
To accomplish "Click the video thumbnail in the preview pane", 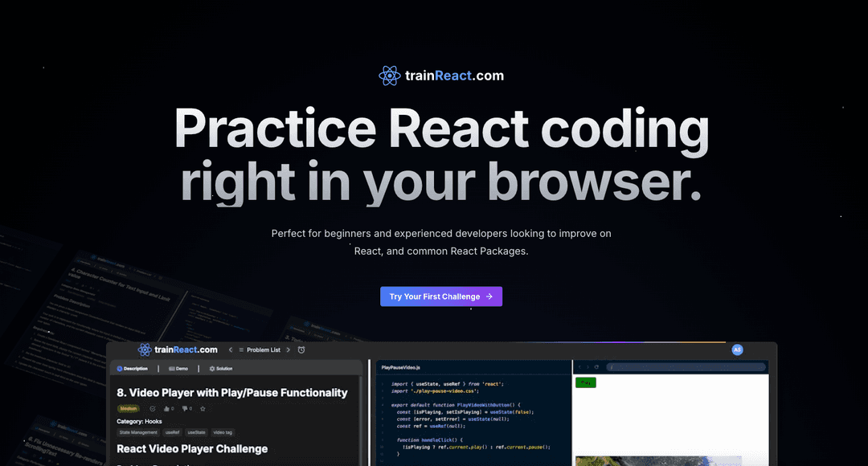I will (x=659, y=461).
